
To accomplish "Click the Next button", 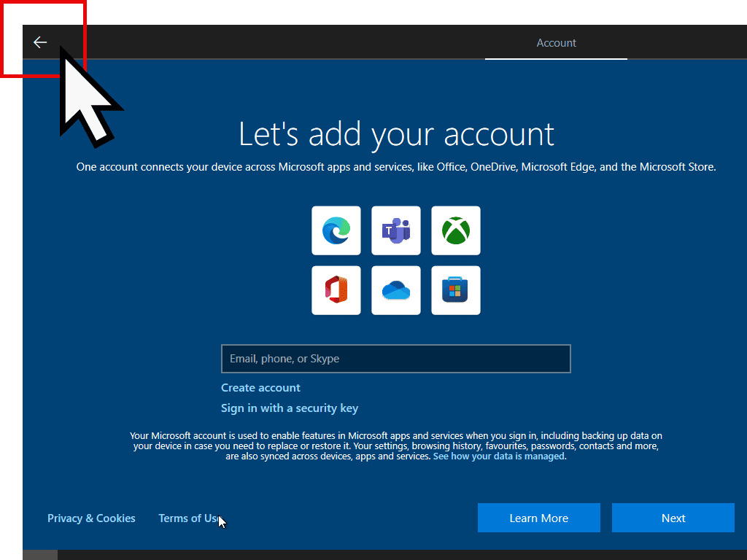I will point(673,518).
